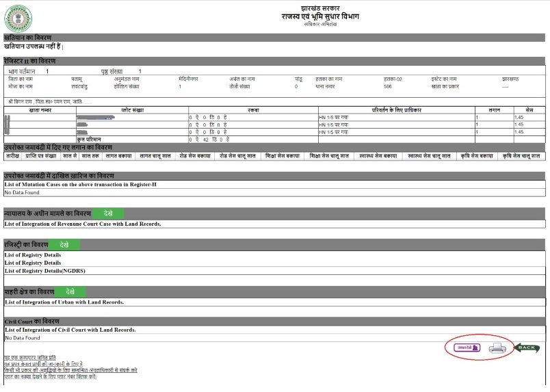Select 'उपरोक्त जमाबंदी में दिए गए लगान' header
The width and height of the screenshot is (550, 392).
(x=274, y=147)
